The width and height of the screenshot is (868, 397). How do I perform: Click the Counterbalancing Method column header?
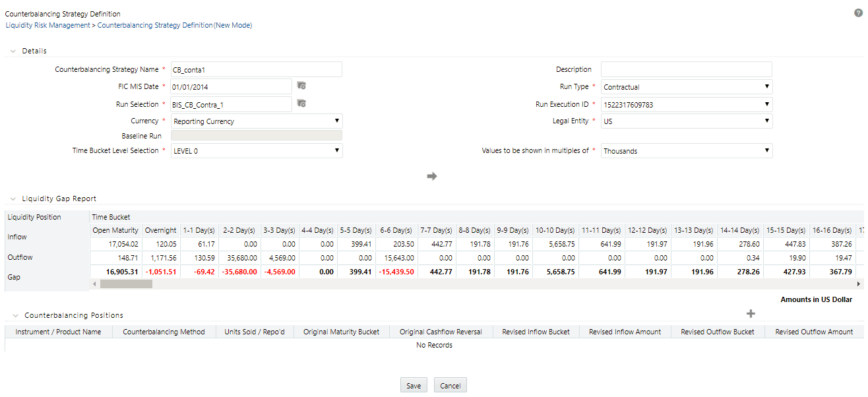pyautogui.click(x=164, y=332)
